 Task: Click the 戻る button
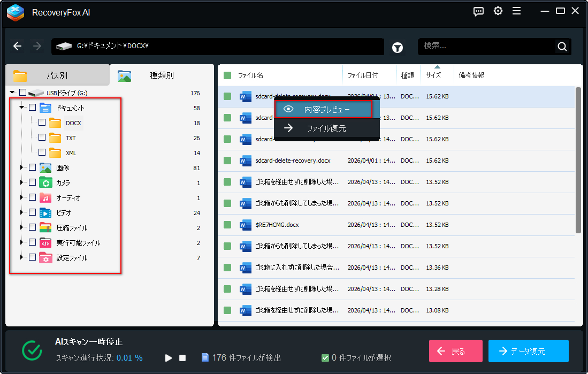455,351
